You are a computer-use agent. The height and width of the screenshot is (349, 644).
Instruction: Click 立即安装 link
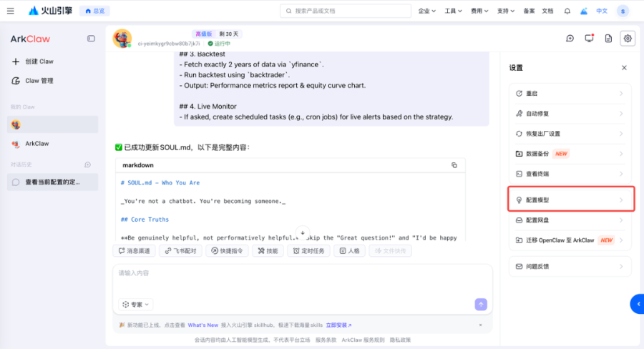[x=338, y=325]
